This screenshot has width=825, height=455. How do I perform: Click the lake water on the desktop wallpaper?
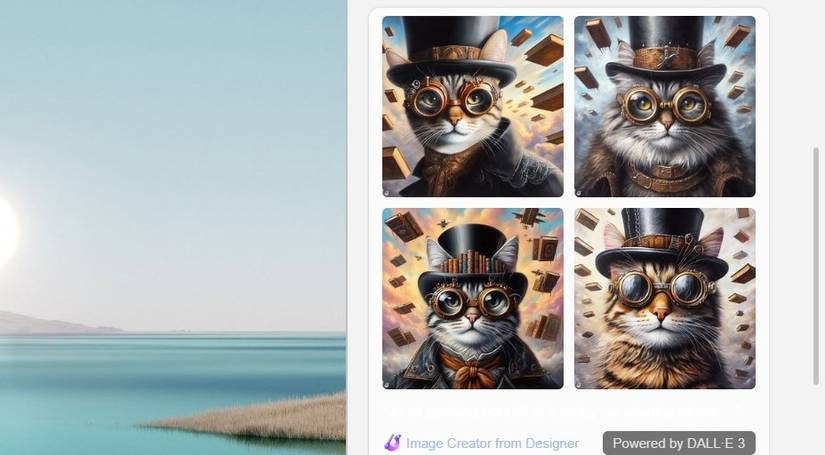click(x=158, y=368)
